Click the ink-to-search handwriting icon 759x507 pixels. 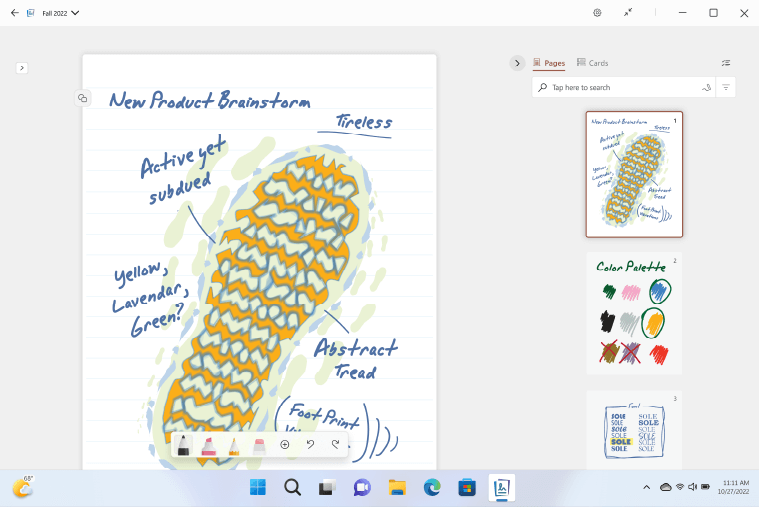coord(706,88)
